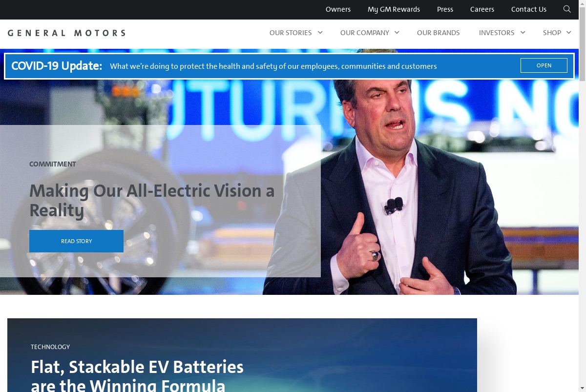Expand the Our Company chevron
Viewport: 586px width, 392px height.
pyautogui.click(x=397, y=32)
